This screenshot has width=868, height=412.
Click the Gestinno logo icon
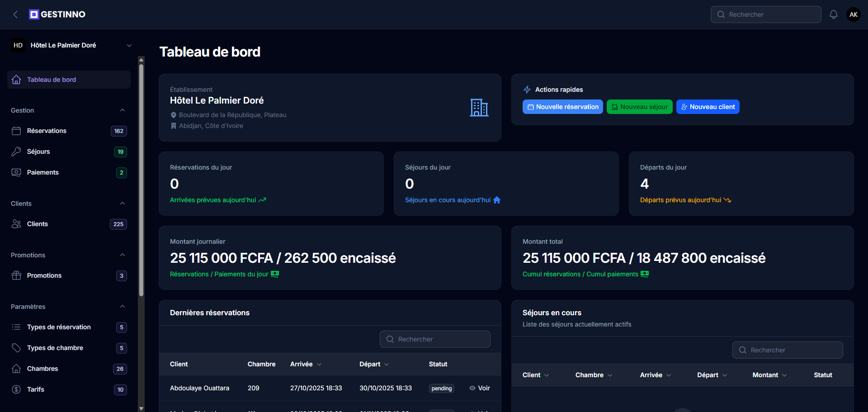[34, 14]
